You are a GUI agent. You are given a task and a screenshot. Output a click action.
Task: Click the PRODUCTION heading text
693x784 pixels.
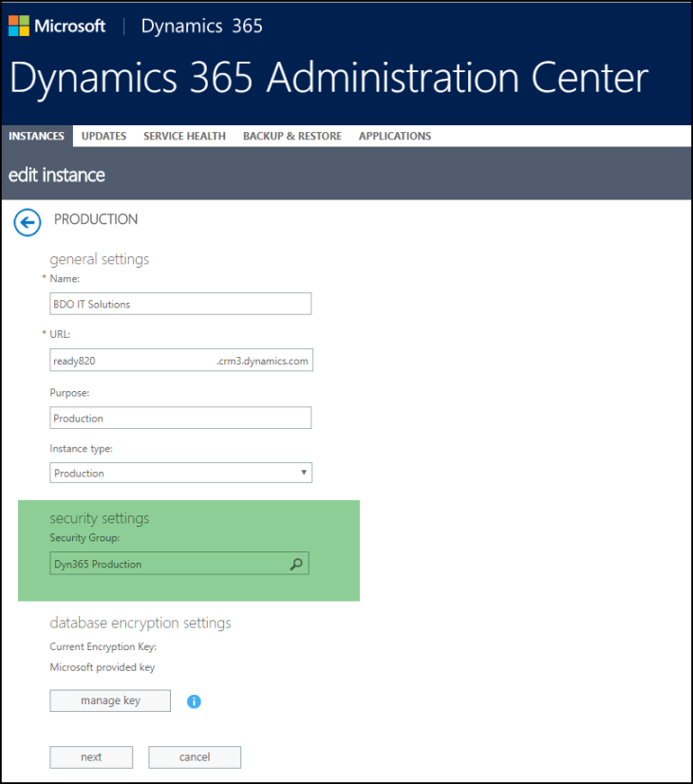(96, 219)
